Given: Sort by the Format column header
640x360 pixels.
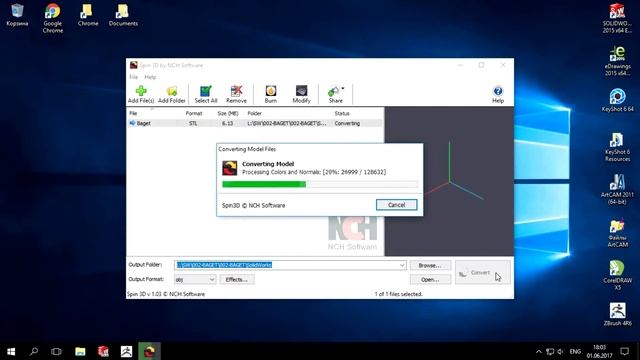Looking at the screenshot, I should point(193,113).
